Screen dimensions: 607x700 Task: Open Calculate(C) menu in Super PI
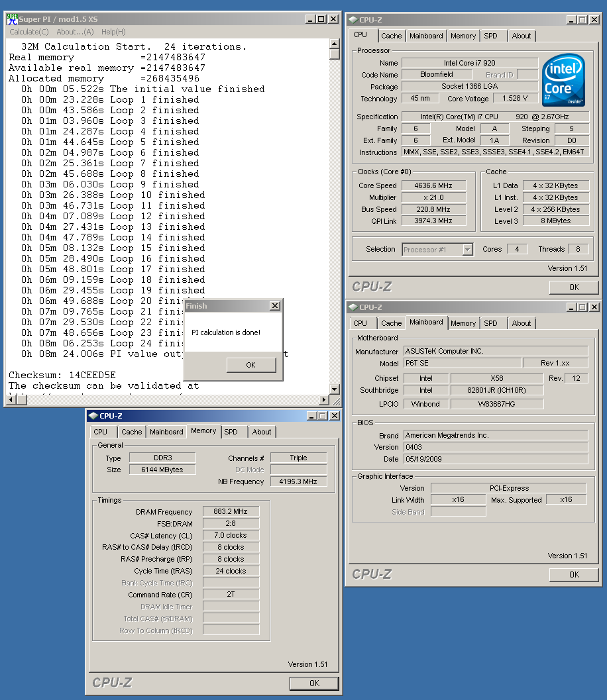[29, 32]
